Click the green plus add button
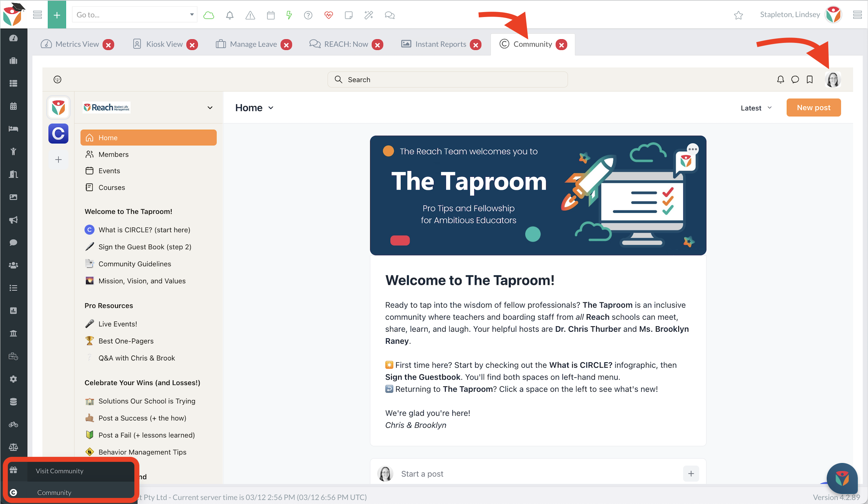 (57, 15)
